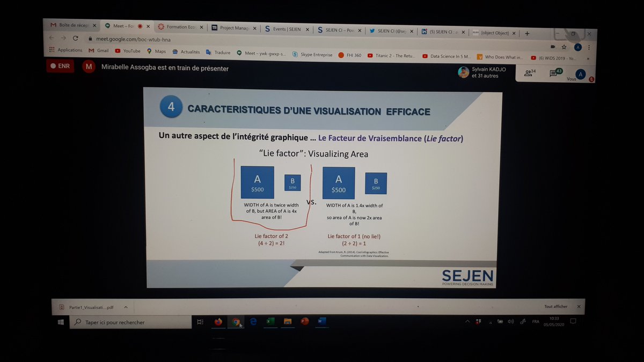The image size is (644, 362).
Task: Open the Events | SEJEN browser tab
Action: tap(287, 29)
